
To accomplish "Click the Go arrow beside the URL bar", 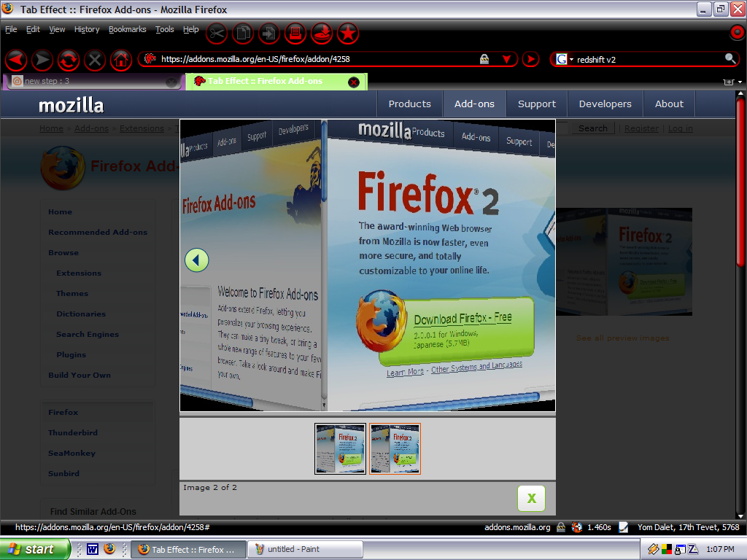I will point(530,59).
